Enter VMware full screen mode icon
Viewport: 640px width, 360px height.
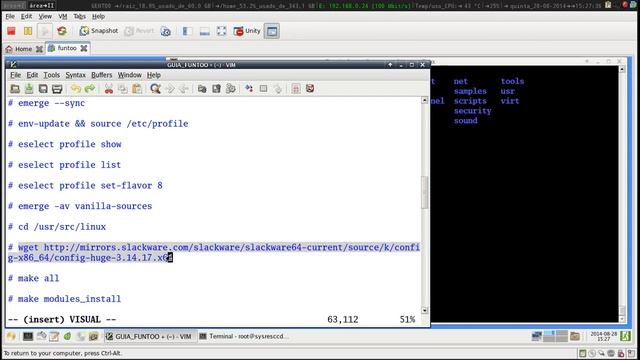tap(222, 31)
